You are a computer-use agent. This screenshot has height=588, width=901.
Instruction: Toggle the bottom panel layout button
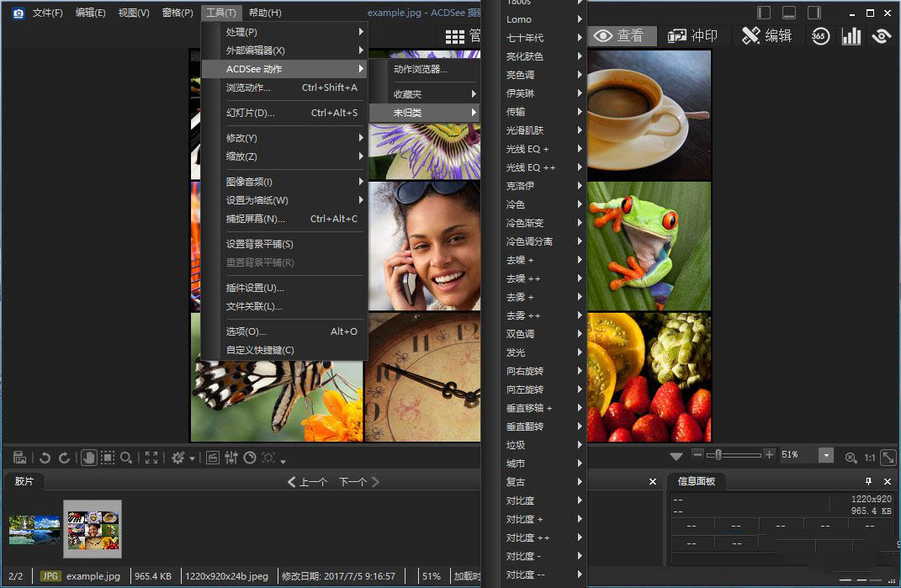[x=789, y=13]
